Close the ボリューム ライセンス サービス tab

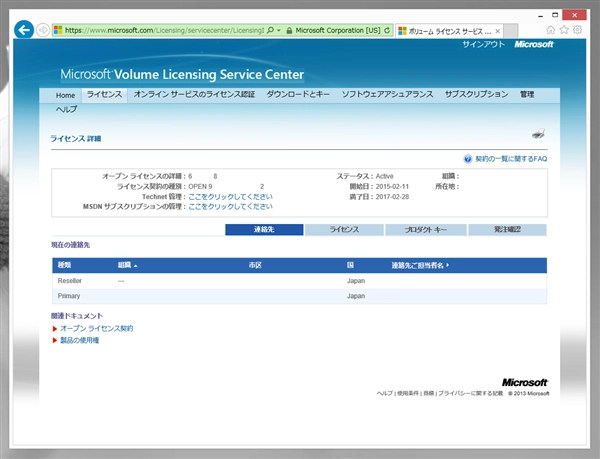coord(497,31)
